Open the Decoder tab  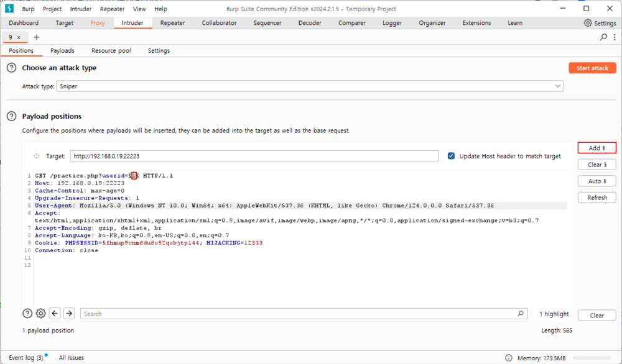click(310, 23)
